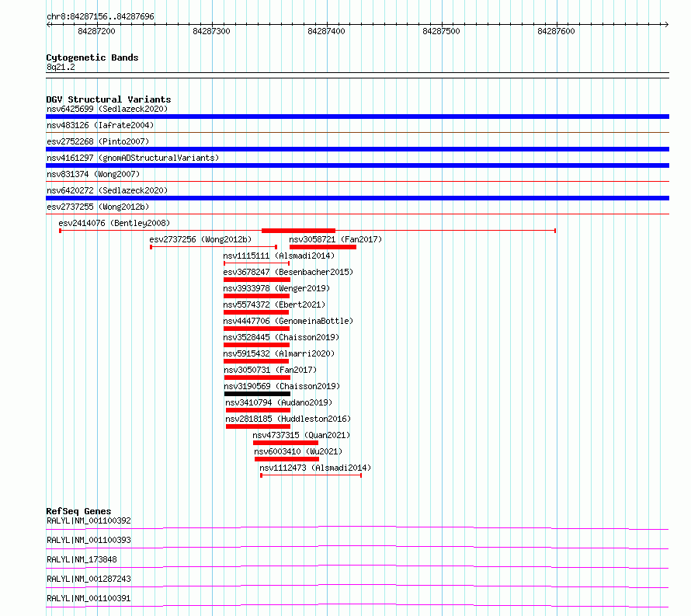This screenshot has width=691, height=616.
Task: Click the 8q21.2 band label
Action: [x=61, y=67]
